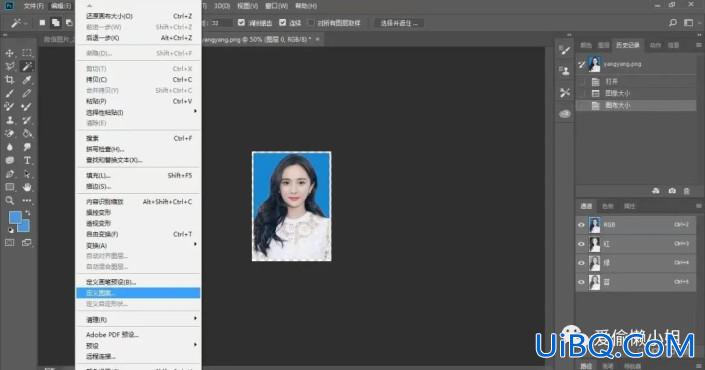Choose 还原画布大小(O) Undo Canvas Size

138,16
